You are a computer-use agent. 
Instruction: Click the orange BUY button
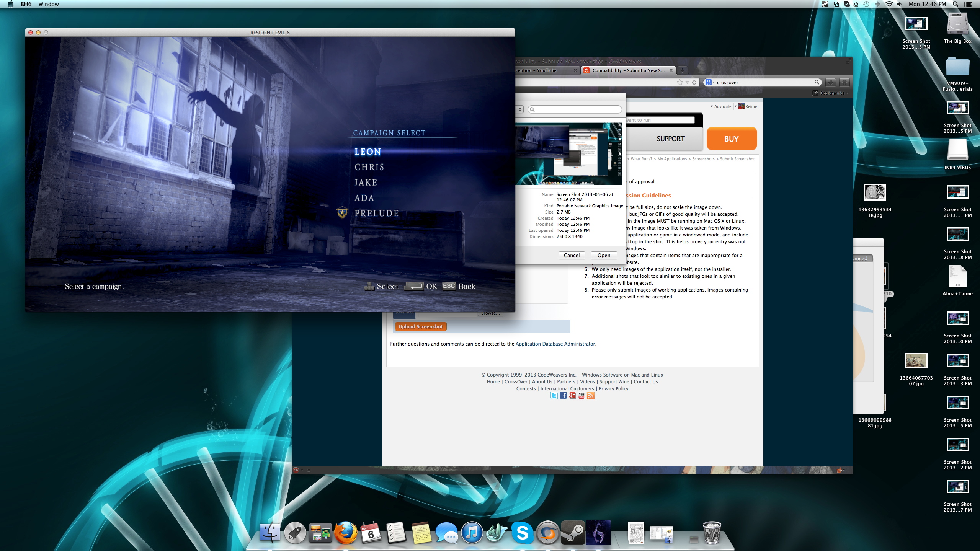732,139
